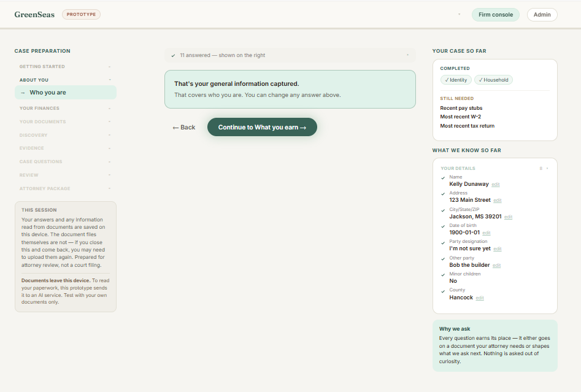Click the completed Identity chip
581x392 pixels.
pos(456,80)
